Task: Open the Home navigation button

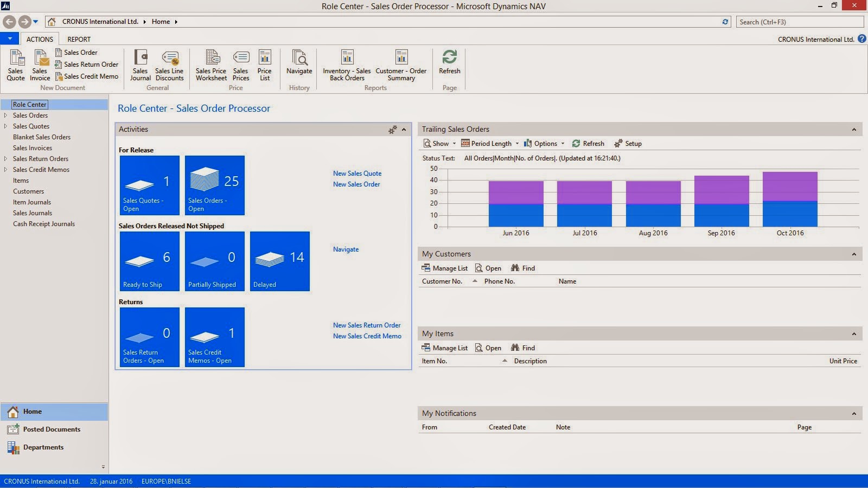Action: point(54,412)
